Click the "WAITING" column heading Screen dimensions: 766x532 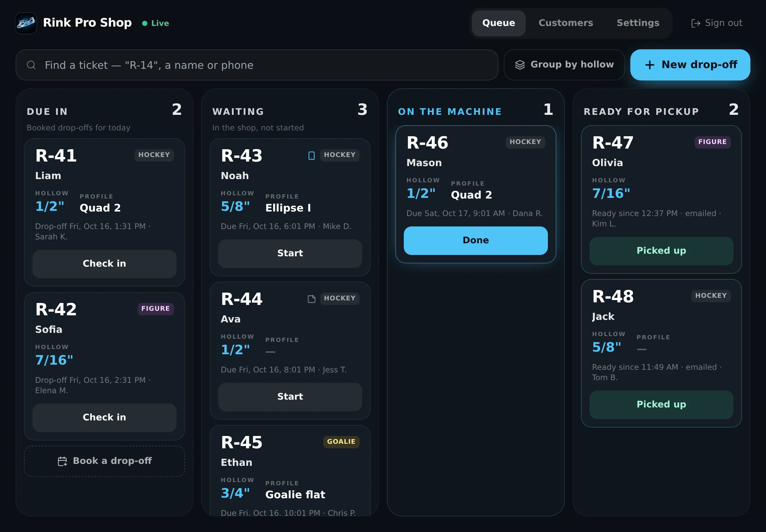tap(238, 112)
